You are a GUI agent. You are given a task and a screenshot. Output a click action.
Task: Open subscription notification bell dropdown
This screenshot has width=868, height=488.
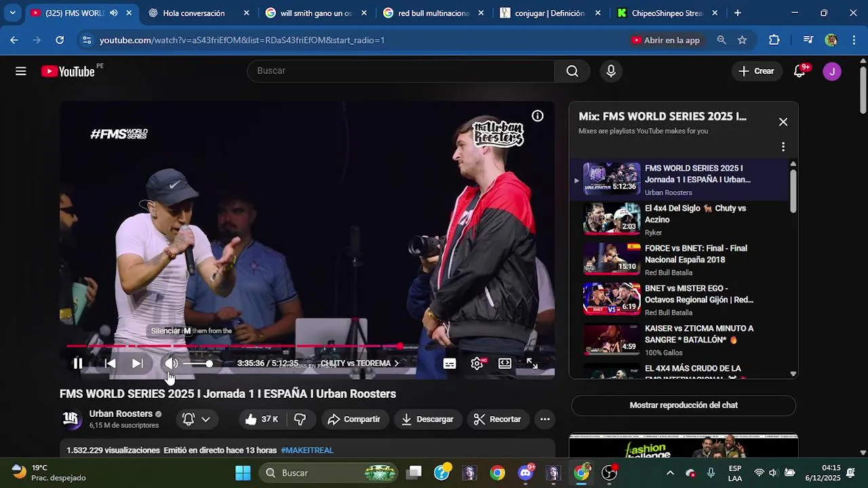click(197, 420)
